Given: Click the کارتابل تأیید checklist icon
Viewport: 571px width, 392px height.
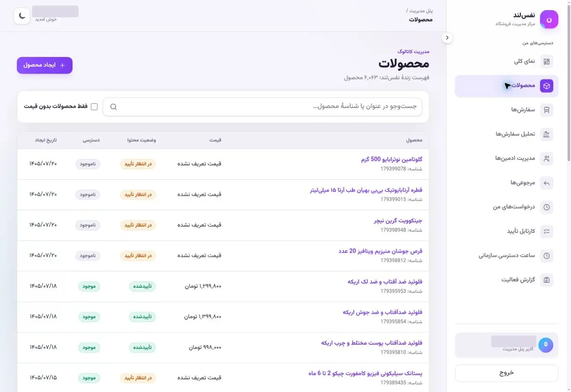Looking at the screenshot, I should click(x=547, y=232).
